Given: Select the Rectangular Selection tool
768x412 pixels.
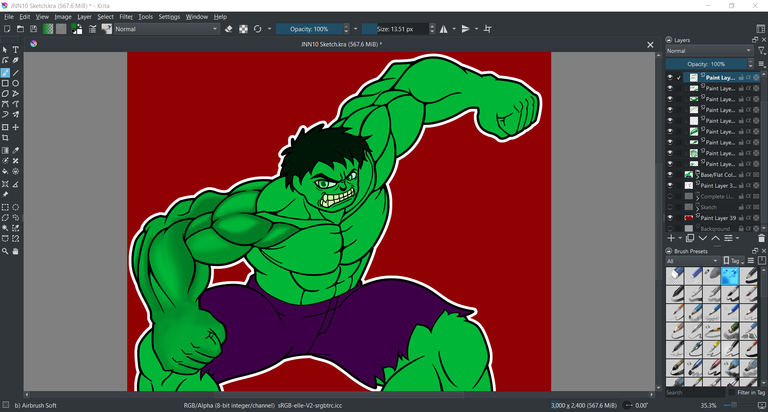Looking at the screenshot, I should (5, 207).
